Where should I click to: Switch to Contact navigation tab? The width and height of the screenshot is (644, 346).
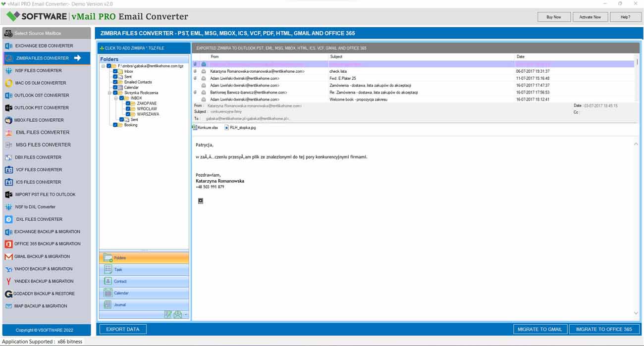(x=144, y=281)
